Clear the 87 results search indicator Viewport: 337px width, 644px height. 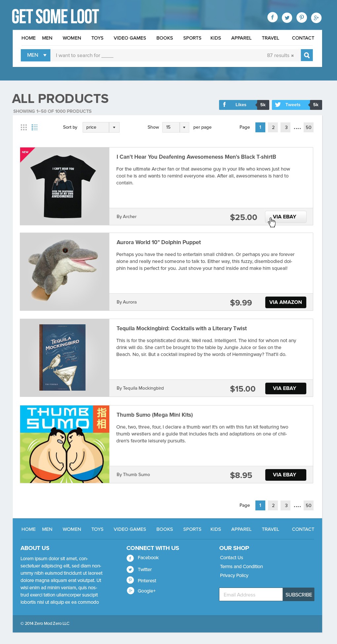292,55
